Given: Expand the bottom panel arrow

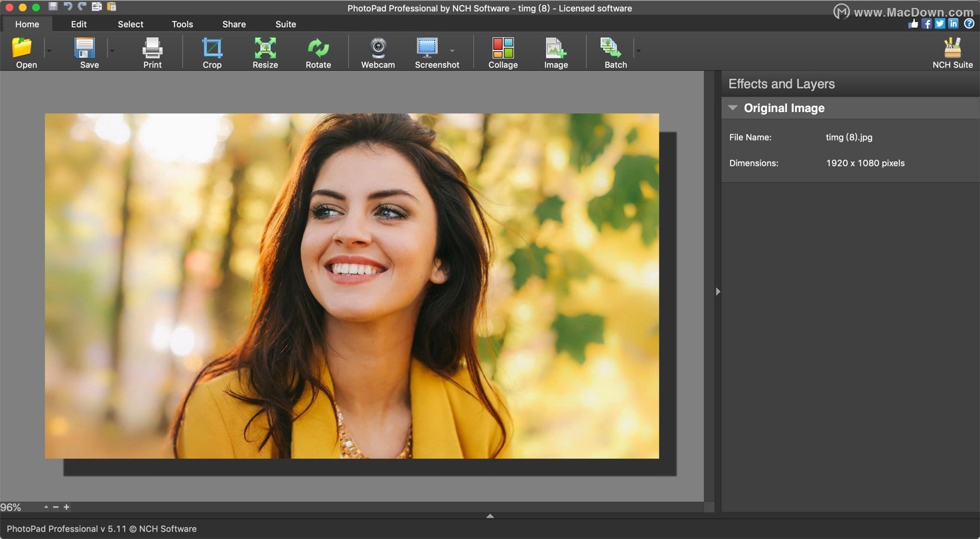Looking at the screenshot, I should tap(490, 516).
